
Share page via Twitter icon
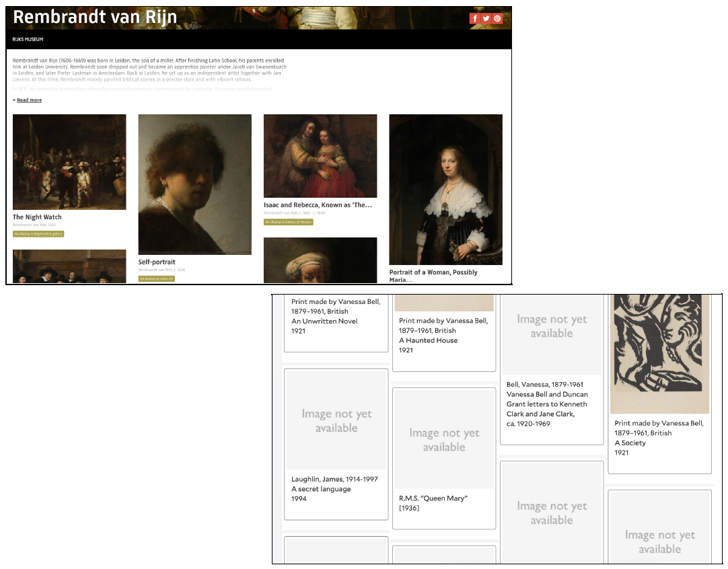click(486, 19)
